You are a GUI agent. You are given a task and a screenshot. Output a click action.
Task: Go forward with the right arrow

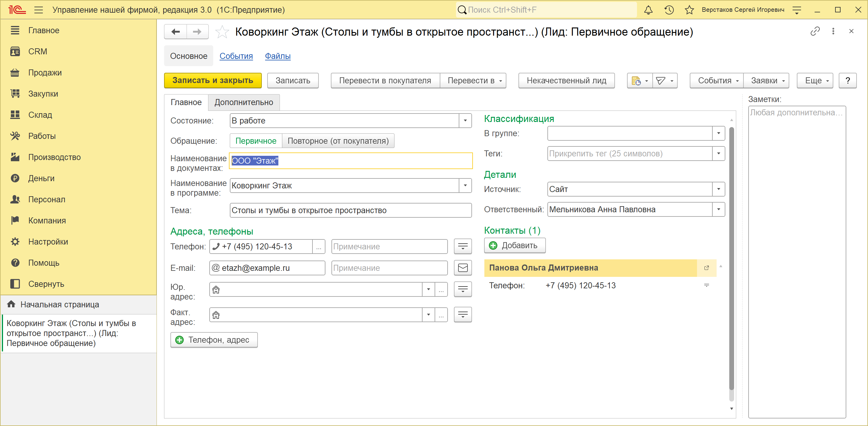pos(198,32)
